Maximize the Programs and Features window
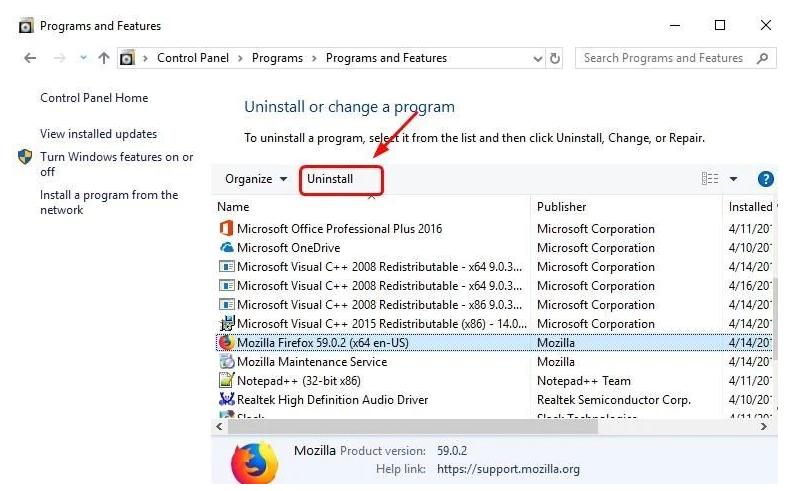The height and width of the screenshot is (491, 798). point(720,25)
